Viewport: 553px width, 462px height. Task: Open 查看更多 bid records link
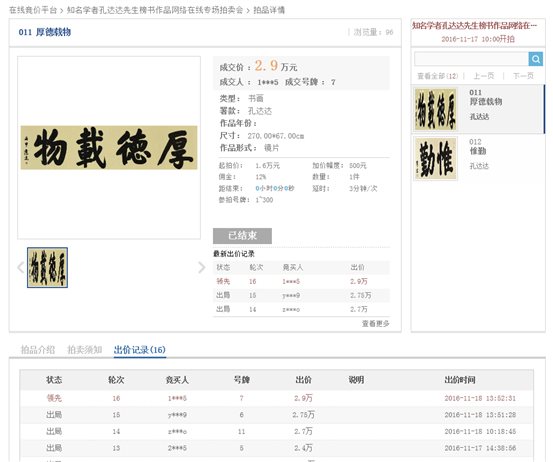(376, 323)
